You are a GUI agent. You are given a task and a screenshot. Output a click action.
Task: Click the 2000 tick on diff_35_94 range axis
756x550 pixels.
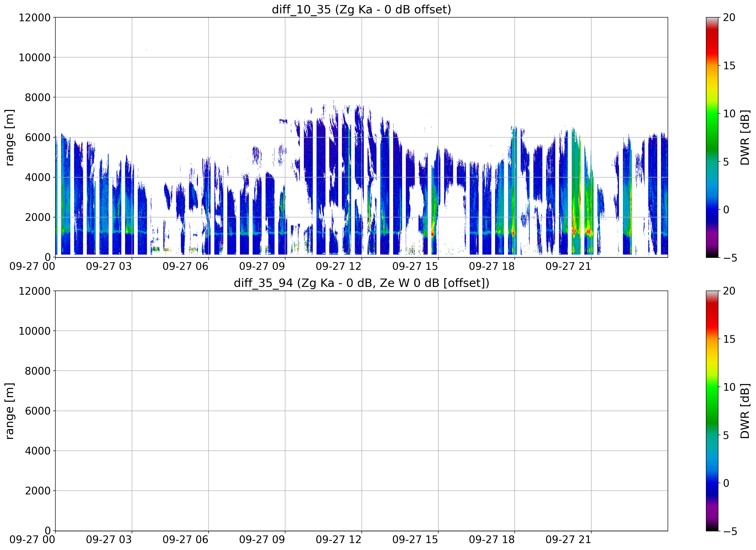38,491
